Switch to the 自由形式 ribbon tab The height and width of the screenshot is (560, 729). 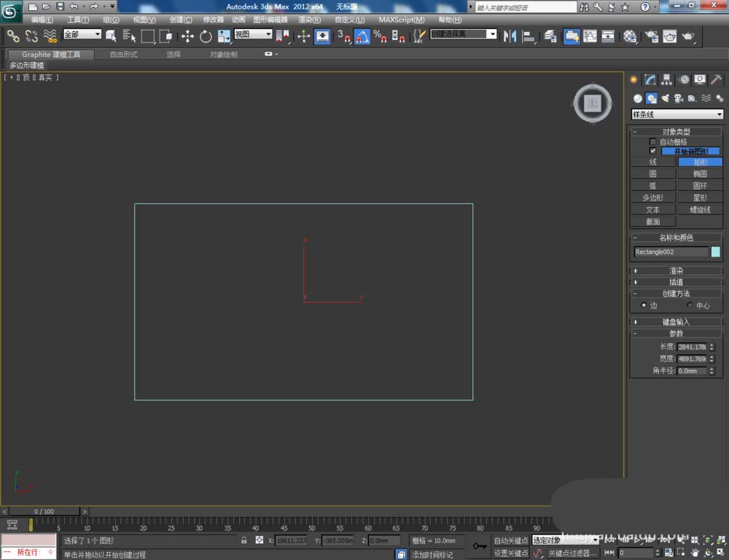click(x=123, y=55)
